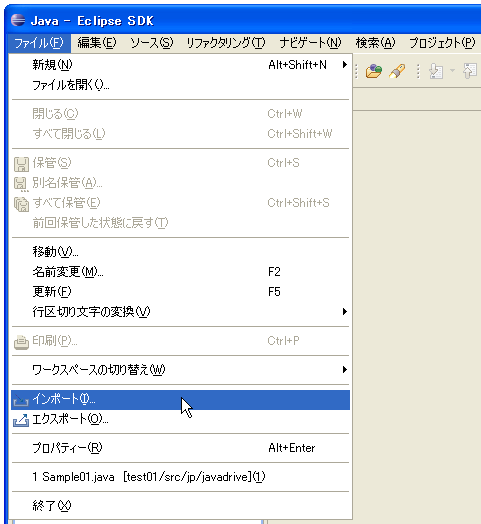The width and height of the screenshot is (481, 524).
Task: Click the save-as icon beside 別名保管
Action: [21, 184]
